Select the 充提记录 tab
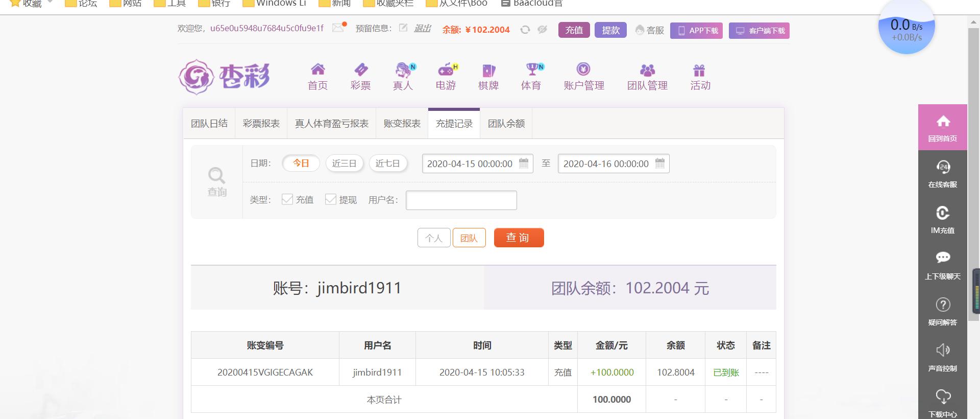The height and width of the screenshot is (419, 980). click(x=454, y=124)
